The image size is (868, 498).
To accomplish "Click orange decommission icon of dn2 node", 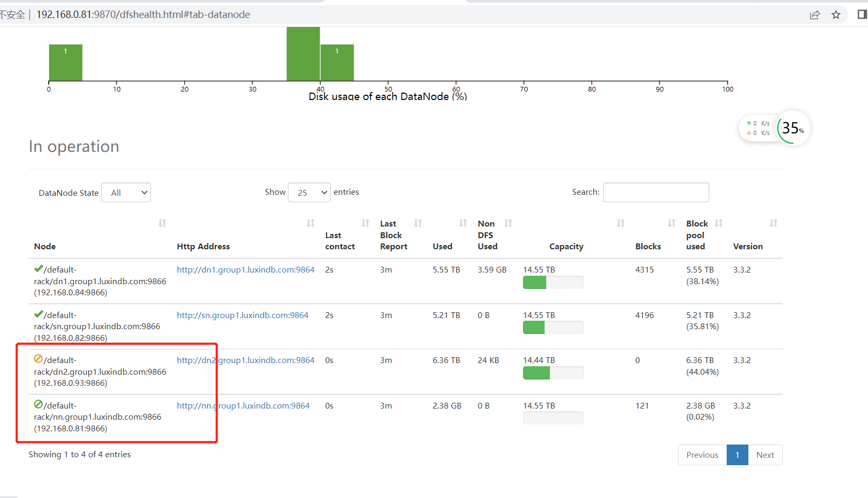I will pos(38,359).
